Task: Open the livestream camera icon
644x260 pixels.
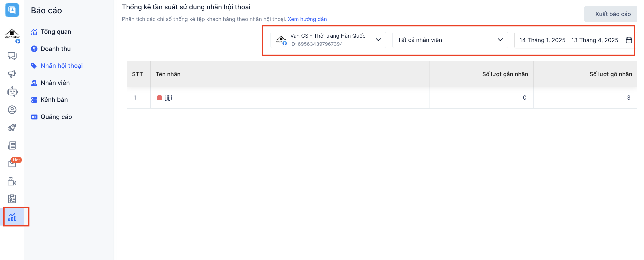Action: pos(12,181)
